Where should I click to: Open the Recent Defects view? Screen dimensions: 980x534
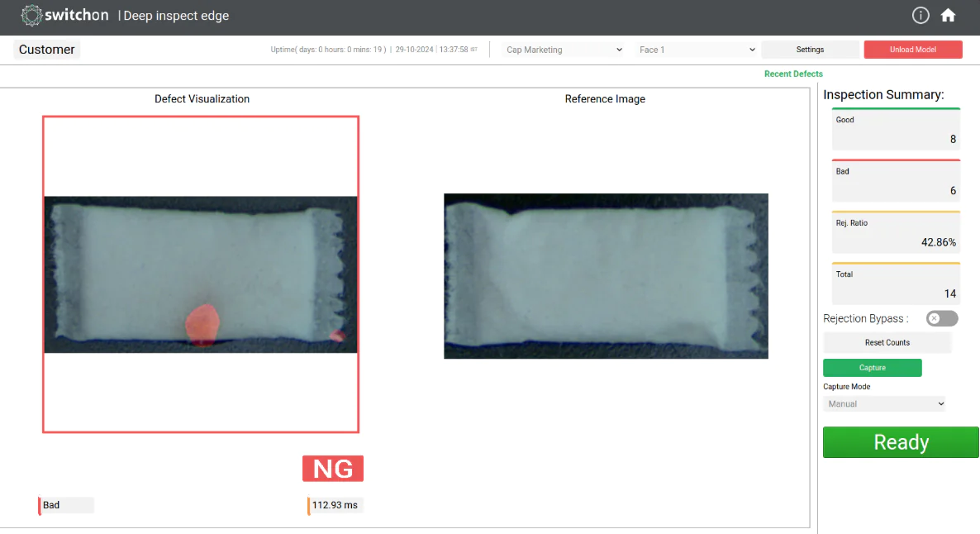pos(793,74)
